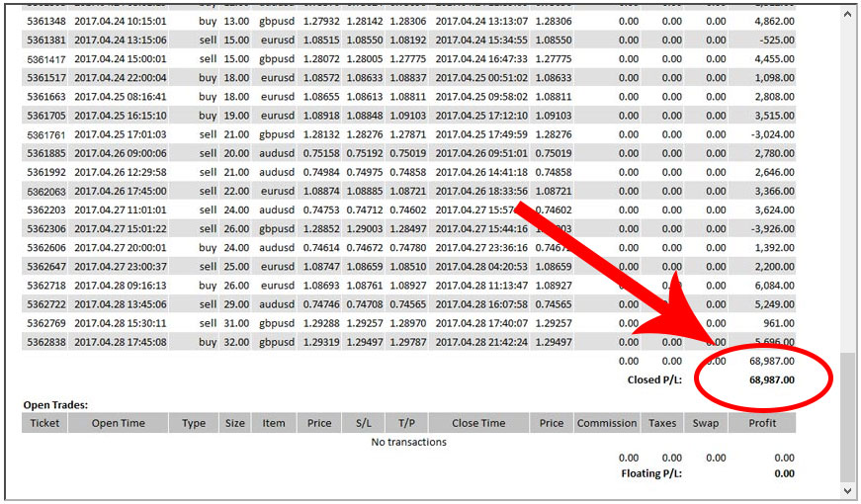The image size is (861, 504).
Task: Click profit value 1,098.00
Action: 774,78
